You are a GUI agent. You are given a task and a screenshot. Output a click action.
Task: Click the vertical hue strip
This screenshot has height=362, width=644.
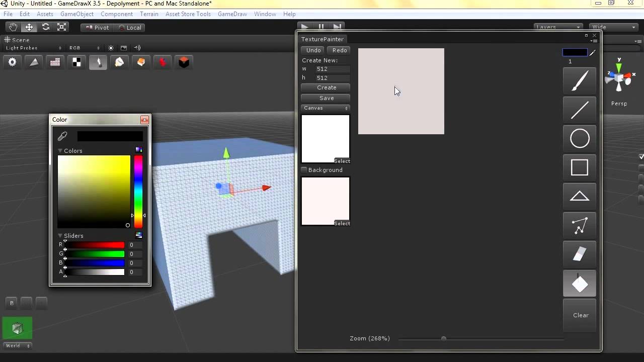[138, 192]
